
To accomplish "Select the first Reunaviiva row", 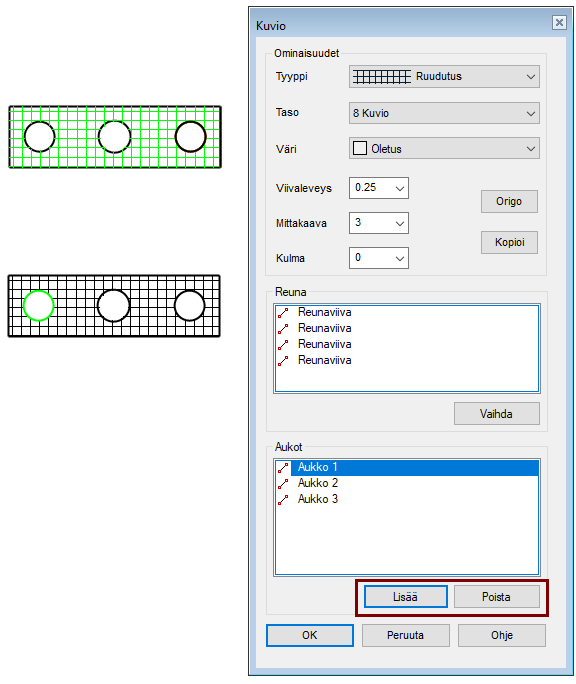I will [x=407, y=312].
